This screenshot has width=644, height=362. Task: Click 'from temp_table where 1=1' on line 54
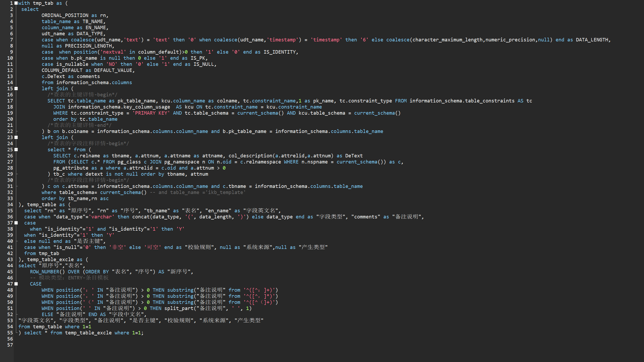[x=55, y=327]
